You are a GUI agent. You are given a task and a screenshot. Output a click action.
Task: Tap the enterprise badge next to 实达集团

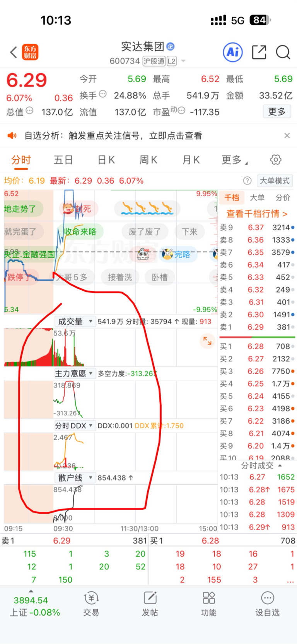pyautogui.click(x=171, y=47)
